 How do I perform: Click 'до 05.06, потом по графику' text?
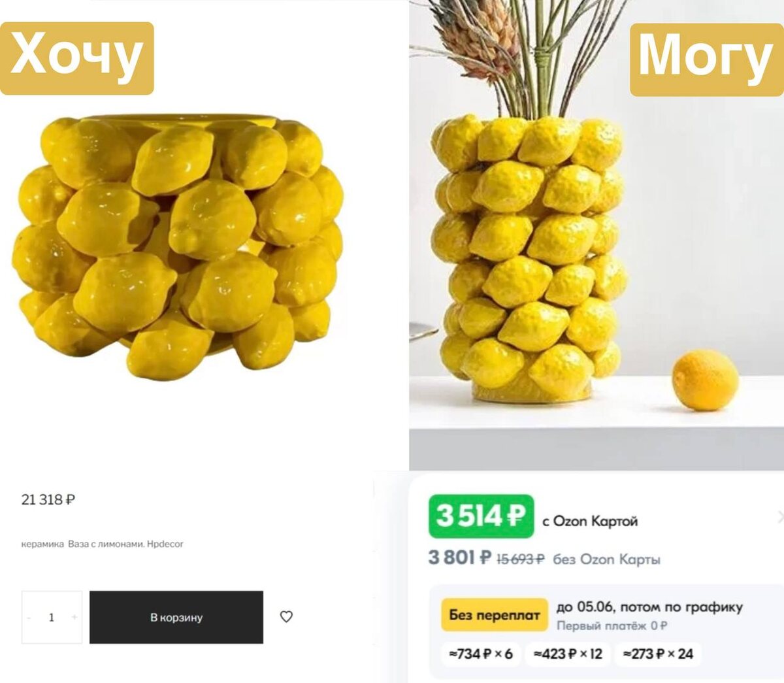pyautogui.click(x=649, y=607)
